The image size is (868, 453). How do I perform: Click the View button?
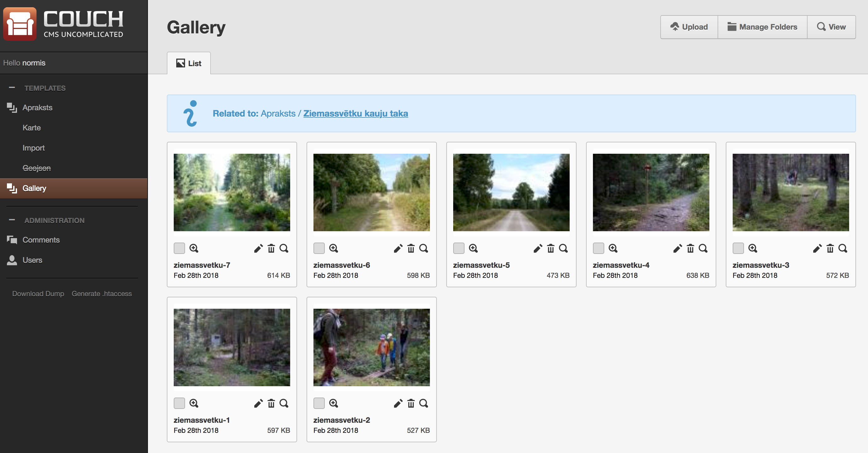coord(831,27)
